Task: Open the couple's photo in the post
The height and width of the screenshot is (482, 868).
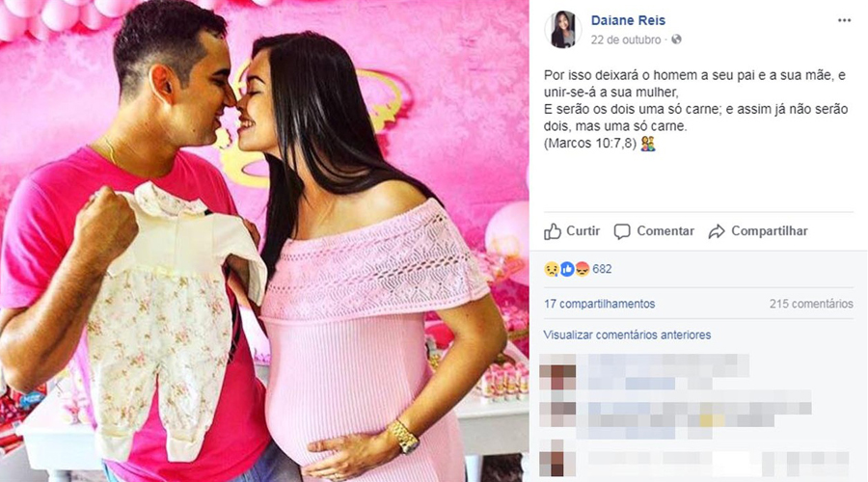Action: point(264,241)
